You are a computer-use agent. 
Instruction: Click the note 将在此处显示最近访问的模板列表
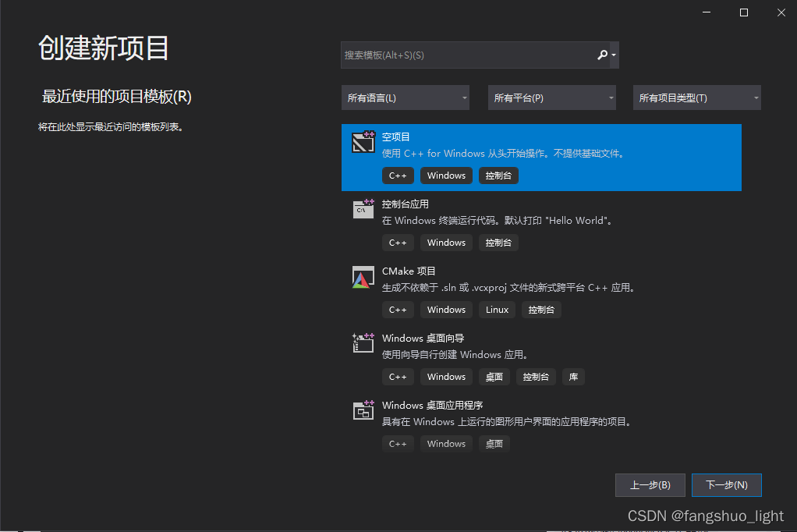(x=110, y=127)
